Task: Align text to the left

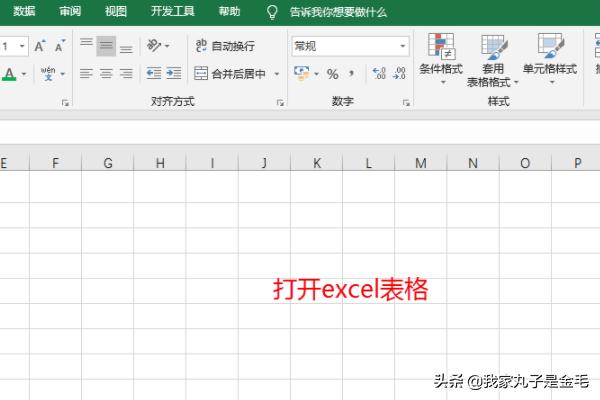Action: [x=86, y=73]
